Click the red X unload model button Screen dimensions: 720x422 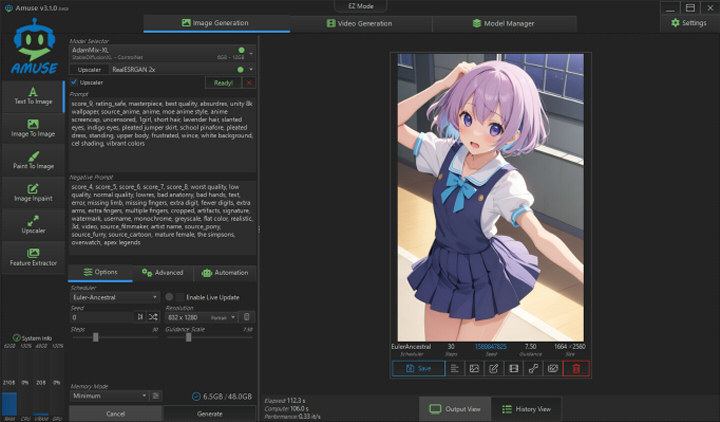[249, 83]
